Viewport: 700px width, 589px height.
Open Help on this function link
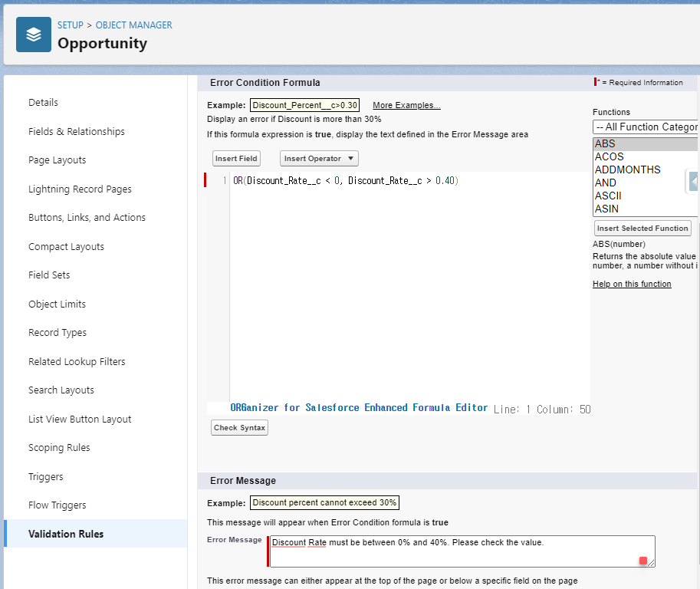(632, 284)
